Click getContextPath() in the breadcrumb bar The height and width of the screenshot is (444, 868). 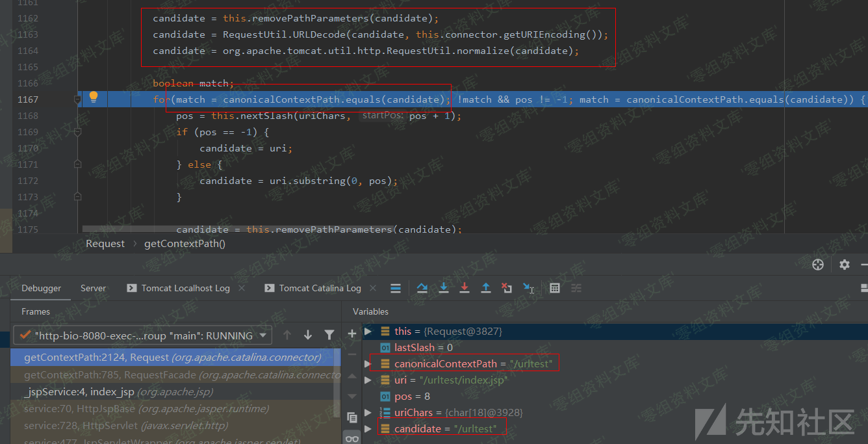coord(185,244)
